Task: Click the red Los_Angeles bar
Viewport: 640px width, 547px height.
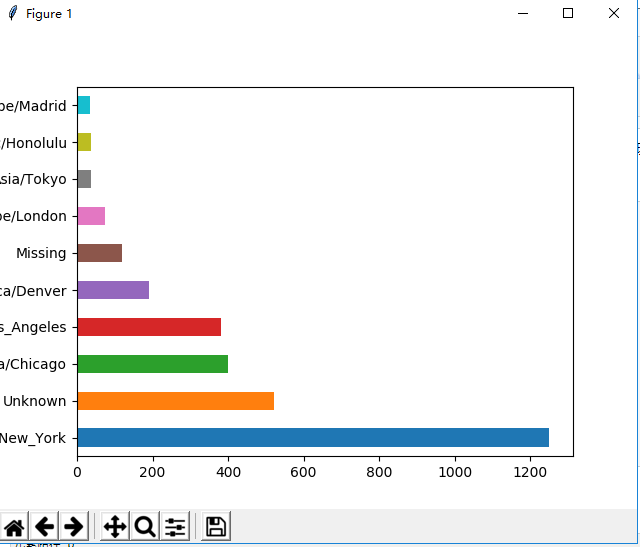Action: tap(149, 327)
